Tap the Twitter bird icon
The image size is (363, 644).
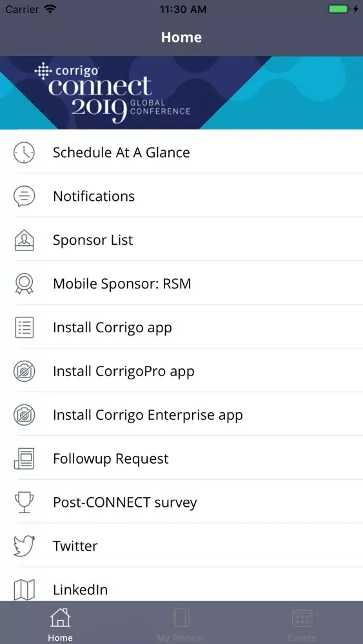[24, 546]
